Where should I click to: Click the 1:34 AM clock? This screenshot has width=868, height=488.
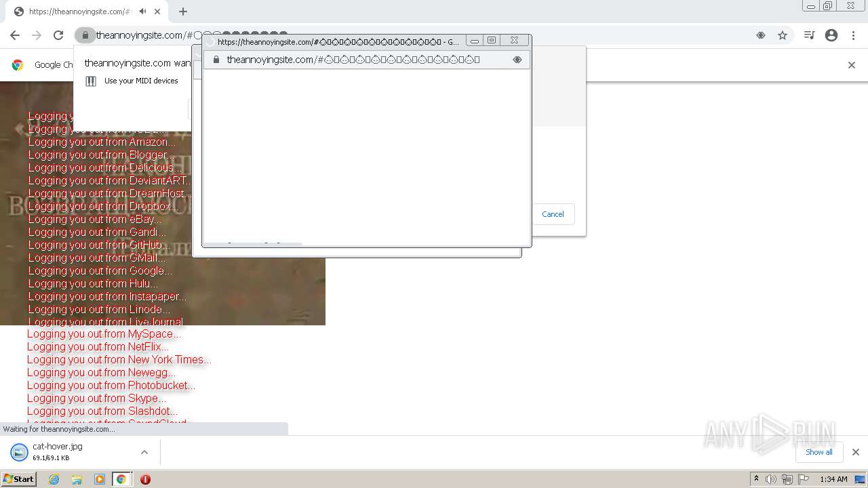coord(833,479)
